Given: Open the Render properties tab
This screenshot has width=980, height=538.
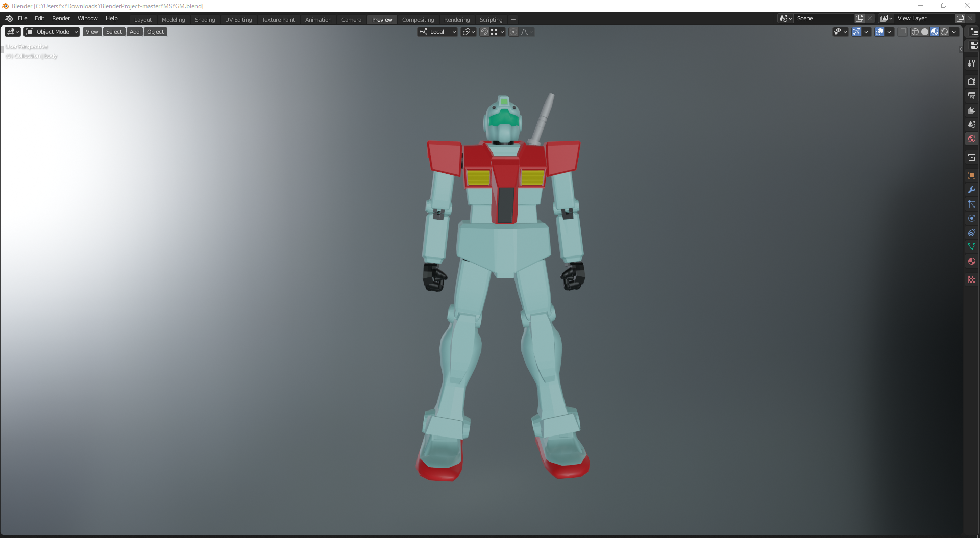Looking at the screenshot, I should tap(972, 82).
